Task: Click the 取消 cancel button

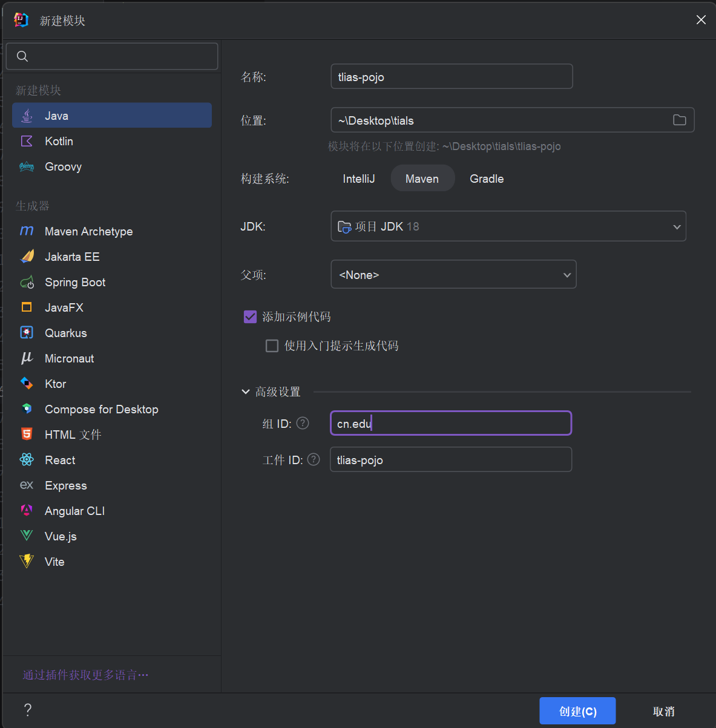Action: click(663, 711)
